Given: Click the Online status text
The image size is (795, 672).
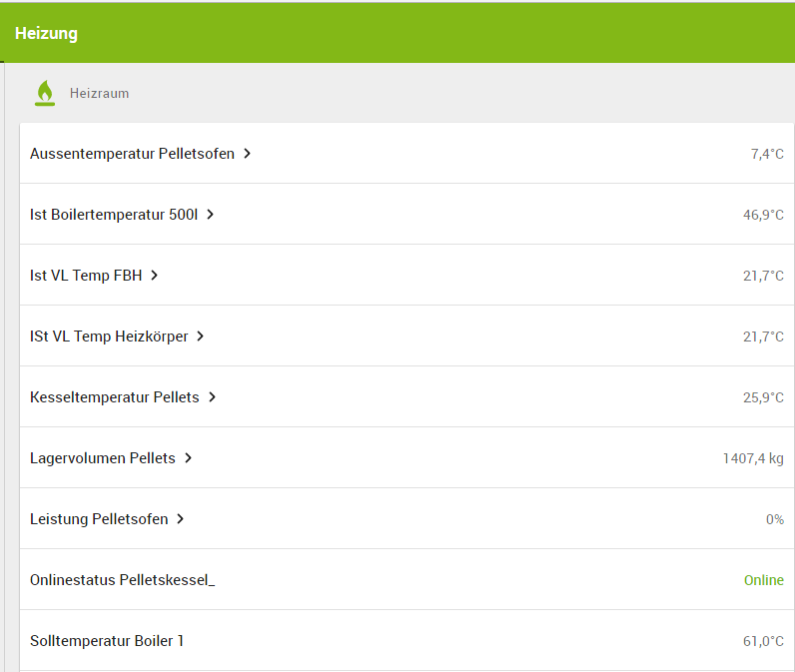Looking at the screenshot, I should click(x=763, y=580).
